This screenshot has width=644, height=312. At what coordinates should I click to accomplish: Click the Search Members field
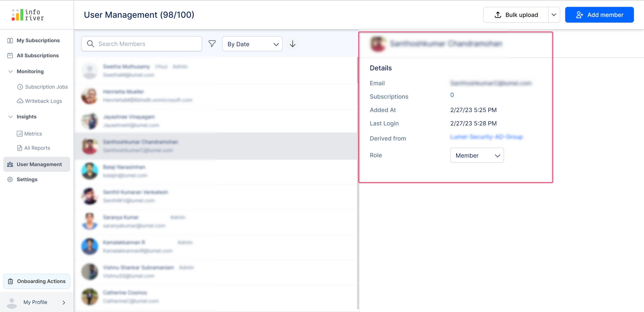click(x=142, y=44)
